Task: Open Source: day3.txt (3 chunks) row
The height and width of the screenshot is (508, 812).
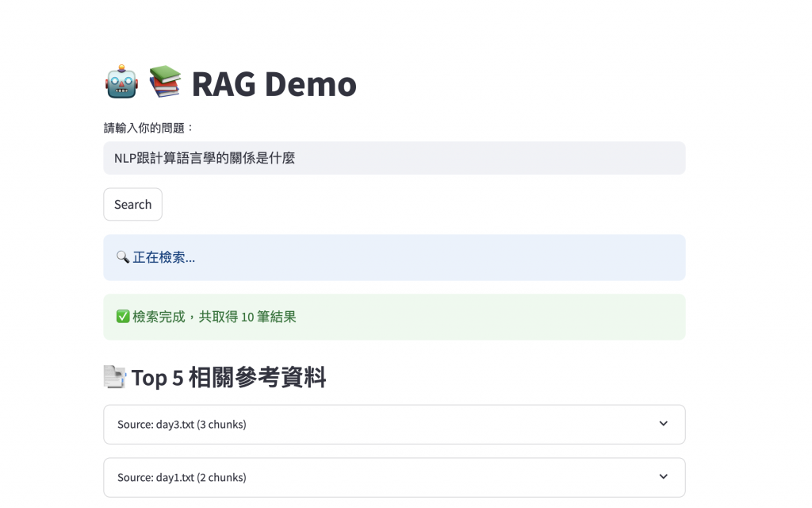Action: (394, 425)
